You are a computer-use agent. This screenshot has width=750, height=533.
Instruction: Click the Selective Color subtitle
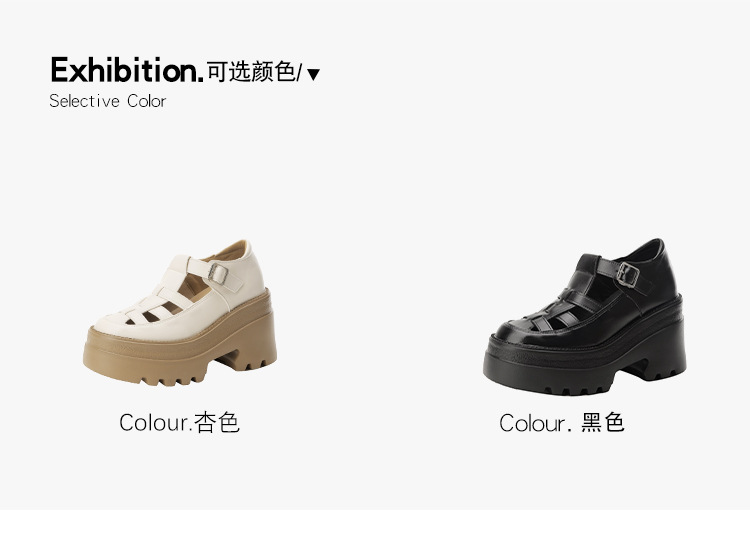pos(108,101)
